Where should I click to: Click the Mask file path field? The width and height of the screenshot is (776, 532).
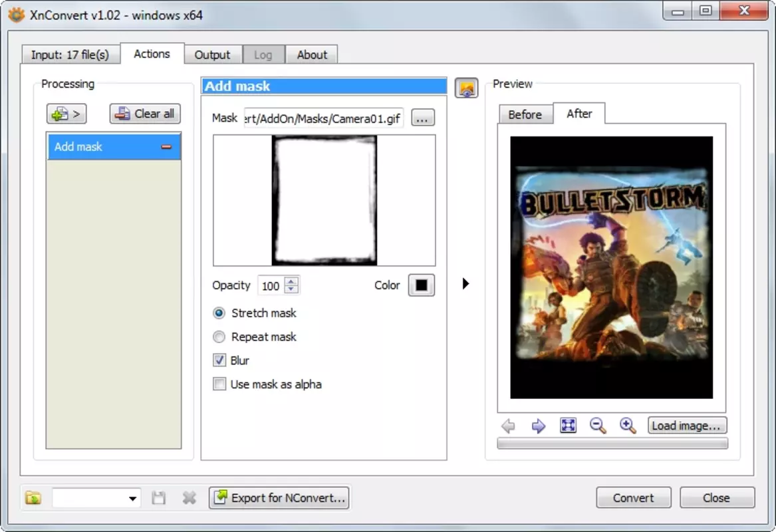pos(324,118)
